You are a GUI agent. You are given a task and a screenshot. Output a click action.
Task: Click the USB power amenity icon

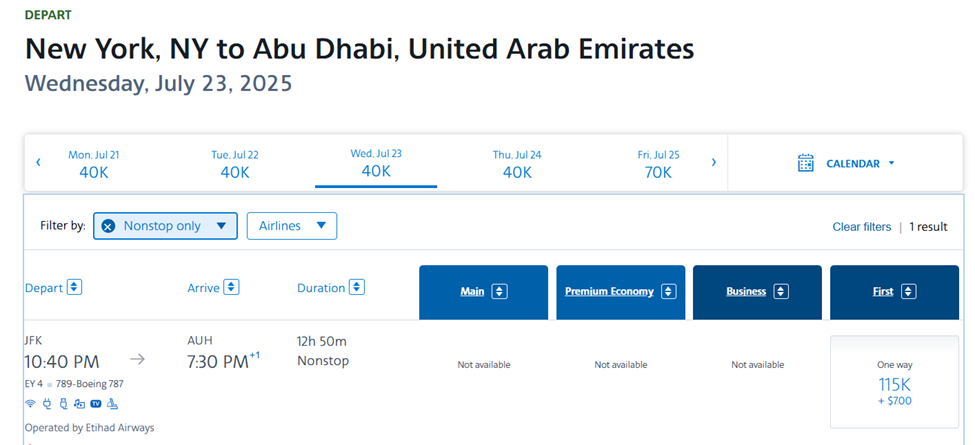tap(62, 404)
